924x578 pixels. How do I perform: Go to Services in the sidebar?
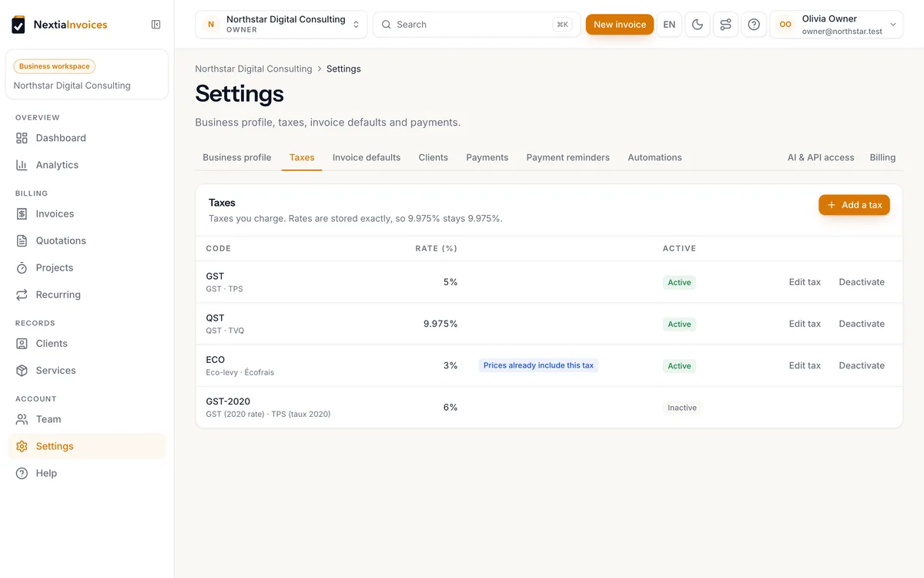(86, 370)
